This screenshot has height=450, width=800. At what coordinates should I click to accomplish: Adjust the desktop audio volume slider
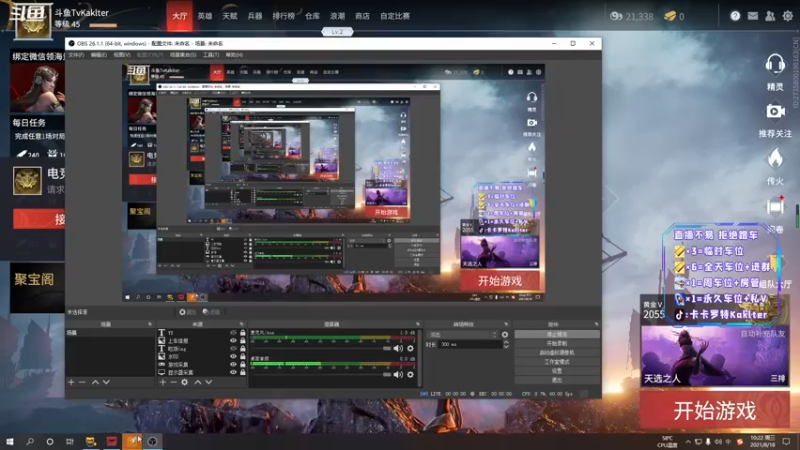coord(387,374)
